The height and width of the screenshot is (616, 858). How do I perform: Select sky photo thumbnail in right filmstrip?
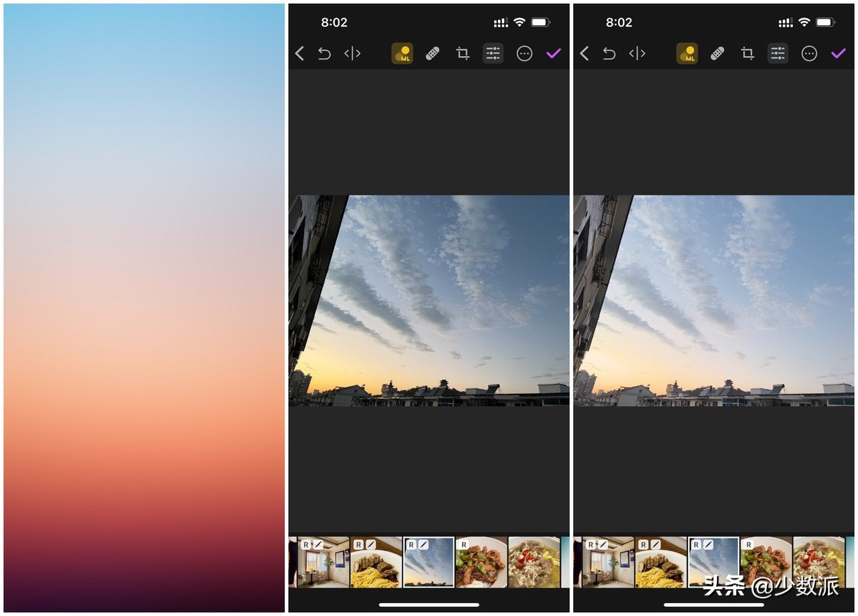[713, 562]
